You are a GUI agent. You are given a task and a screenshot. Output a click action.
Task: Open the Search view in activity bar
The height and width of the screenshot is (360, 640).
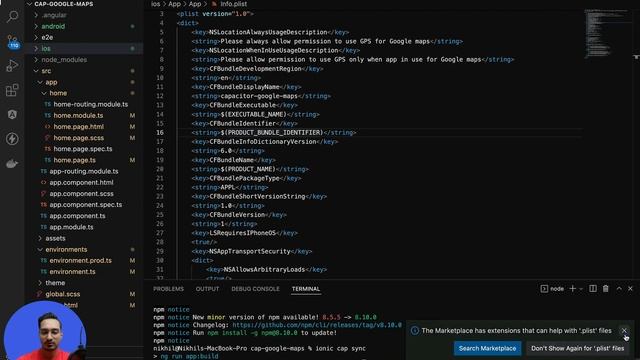pos(12,16)
